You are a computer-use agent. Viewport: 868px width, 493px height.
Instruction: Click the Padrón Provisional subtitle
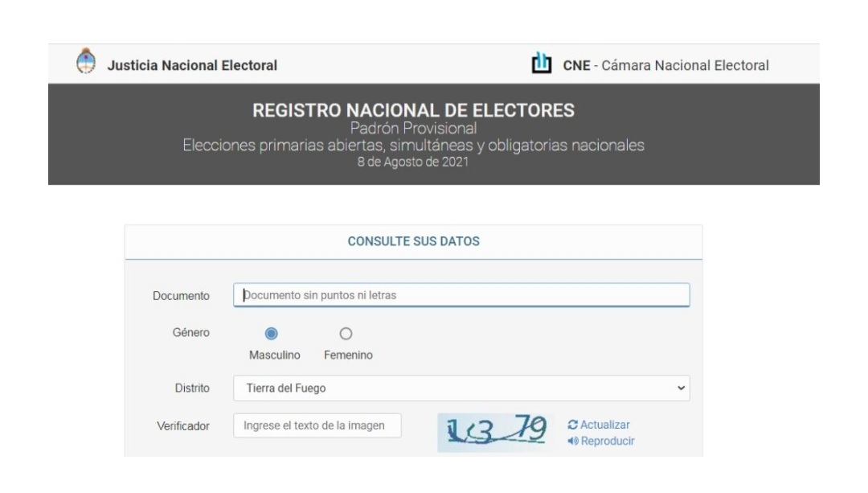pos(414,129)
